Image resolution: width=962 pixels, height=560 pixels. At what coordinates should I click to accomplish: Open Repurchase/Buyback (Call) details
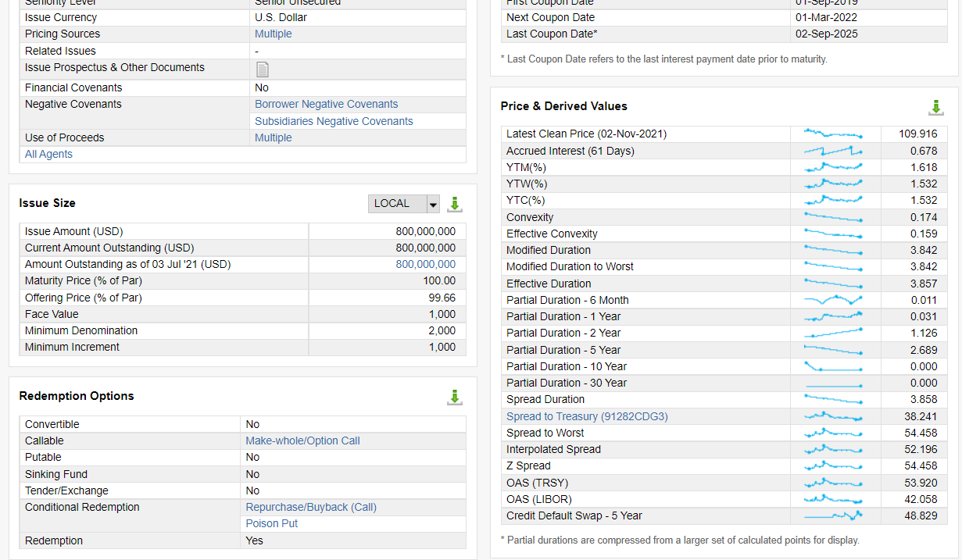(x=311, y=506)
